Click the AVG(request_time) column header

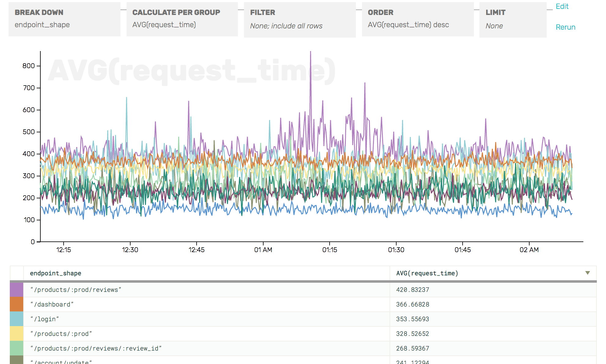(427, 273)
